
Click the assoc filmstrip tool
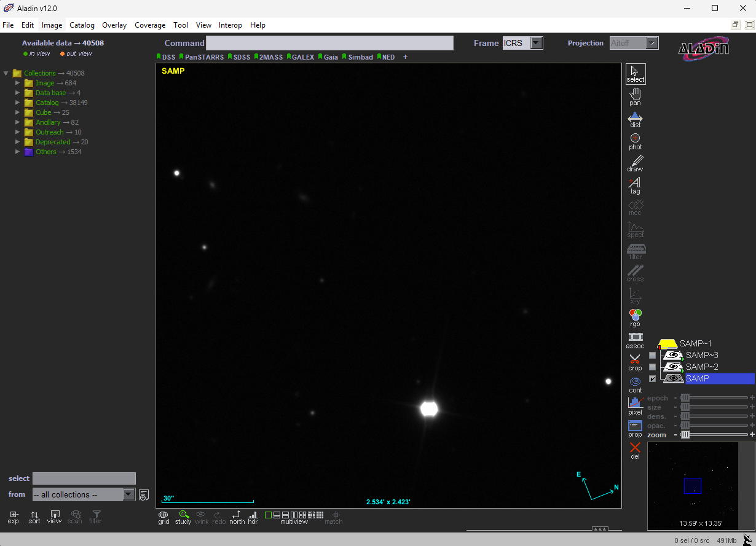pyautogui.click(x=636, y=340)
